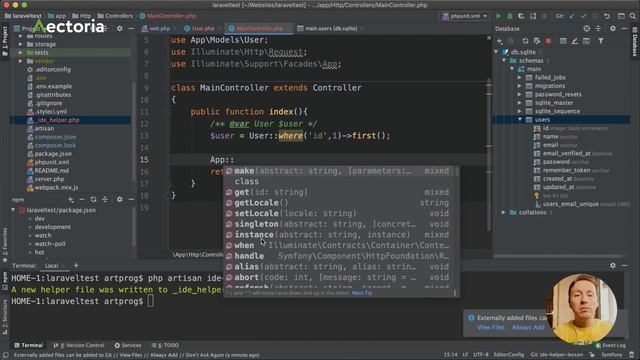This screenshot has height=360, width=640.
Task: Jump to query console icon
Action: click(587, 41)
